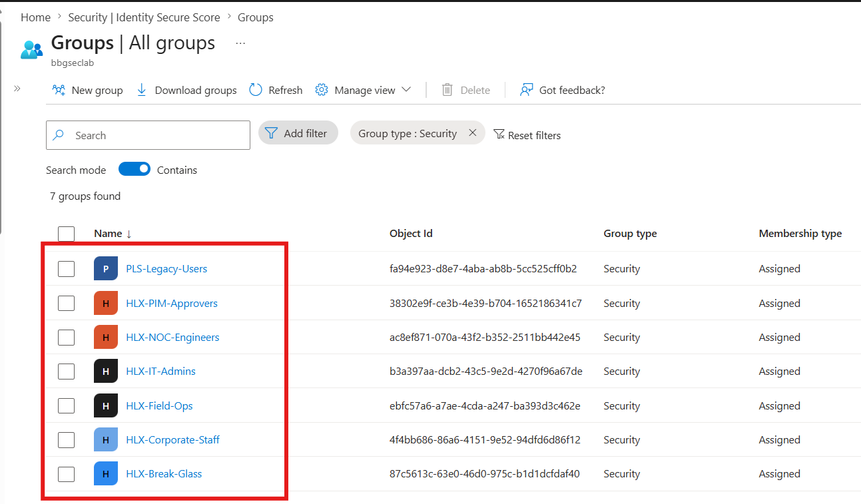Open the HLX-IT-Admins group link
This screenshot has height=504, width=861.
point(160,371)
